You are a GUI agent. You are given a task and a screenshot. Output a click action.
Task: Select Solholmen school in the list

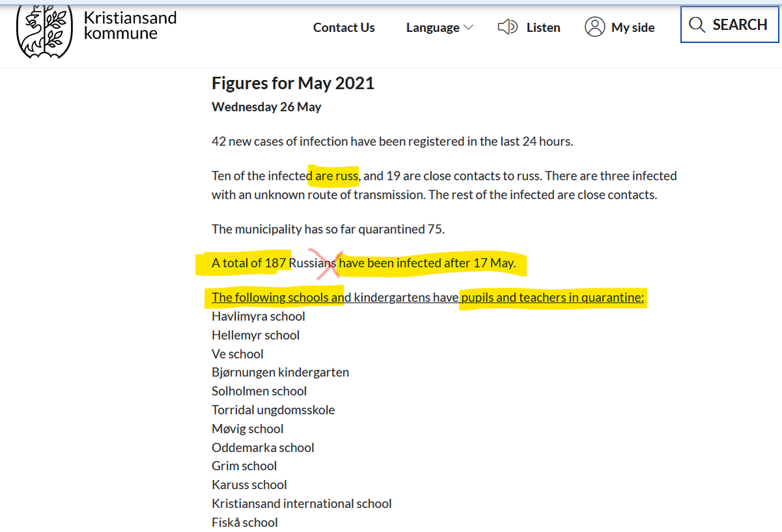tap(259, 391)
